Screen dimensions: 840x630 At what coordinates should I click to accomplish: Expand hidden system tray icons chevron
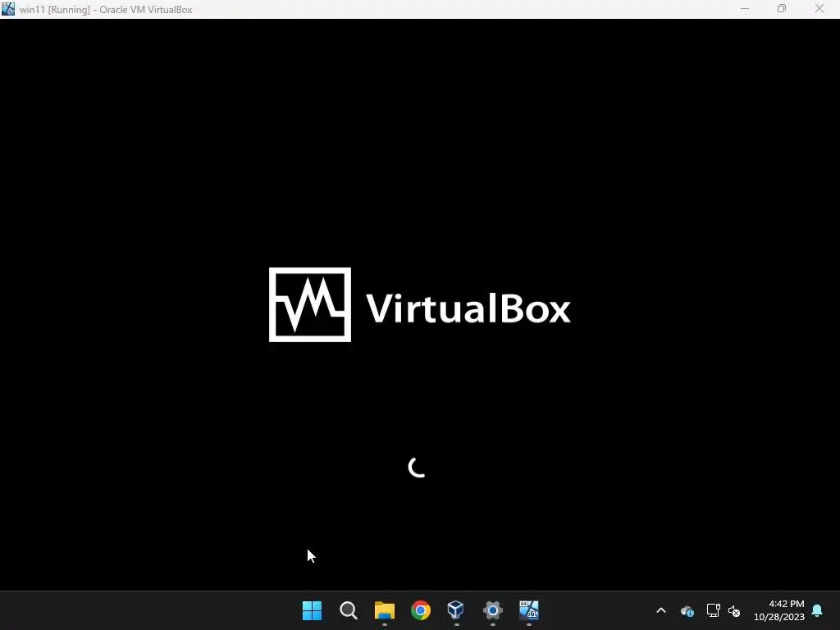point(661,610)
